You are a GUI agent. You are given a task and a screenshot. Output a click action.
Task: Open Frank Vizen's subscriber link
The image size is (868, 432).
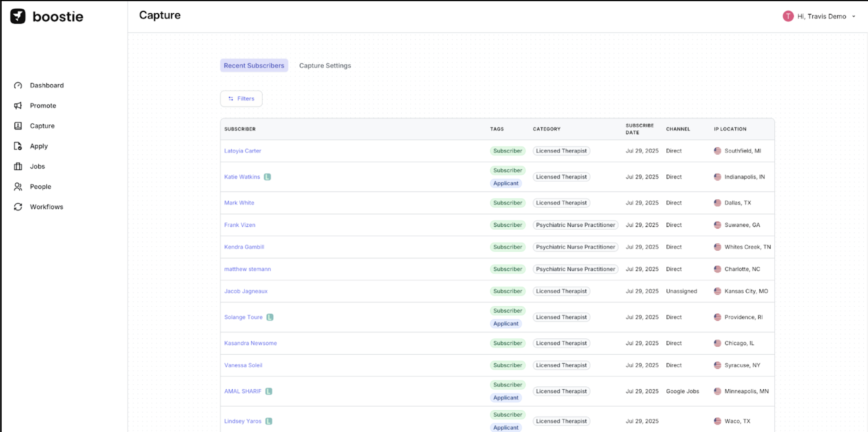[x=240, y=225]
